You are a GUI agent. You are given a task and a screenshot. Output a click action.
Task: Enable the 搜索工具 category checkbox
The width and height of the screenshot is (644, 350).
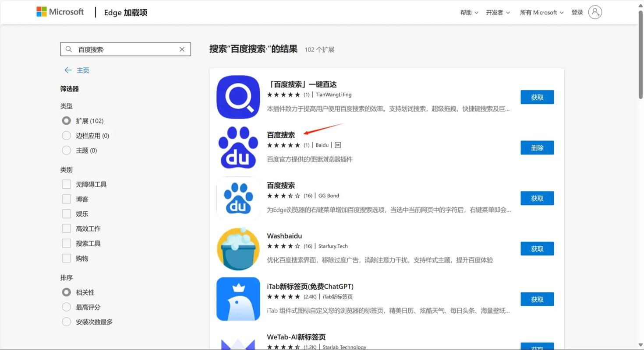point(66,243)
